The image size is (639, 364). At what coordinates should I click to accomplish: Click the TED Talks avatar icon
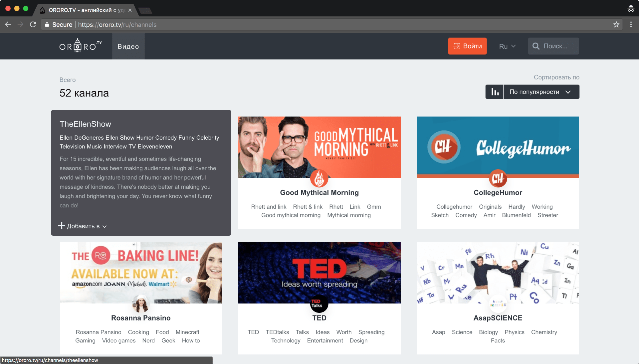pyautogui.click(x=319, y=303)
